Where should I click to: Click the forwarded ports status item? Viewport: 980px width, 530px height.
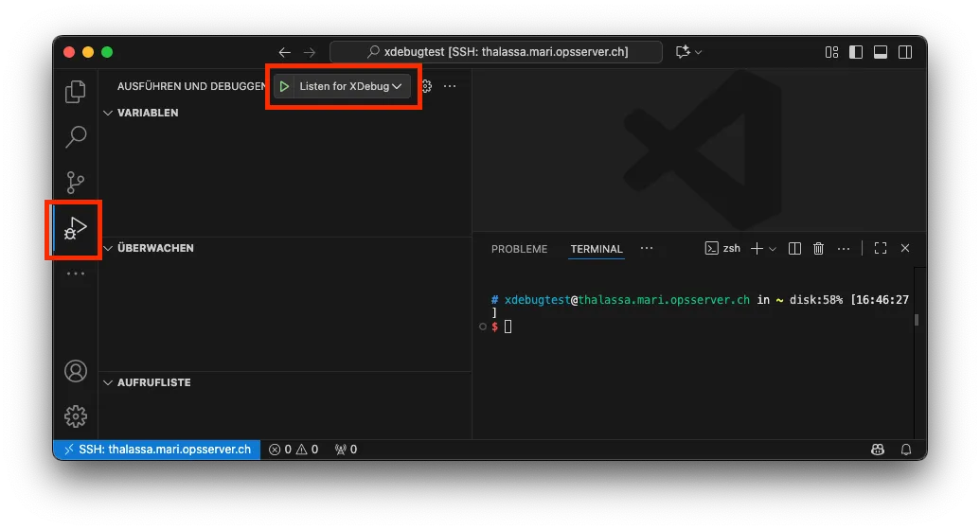347,450
